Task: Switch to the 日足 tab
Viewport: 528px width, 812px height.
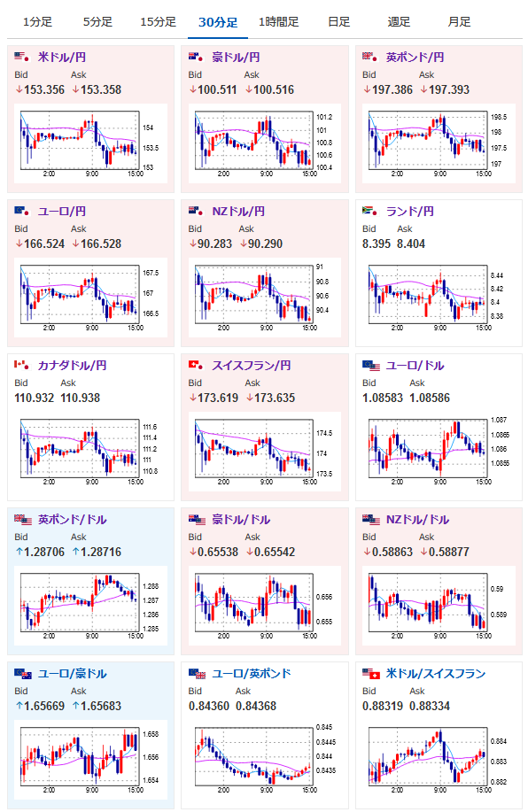Action: click(x=339, y=22)
